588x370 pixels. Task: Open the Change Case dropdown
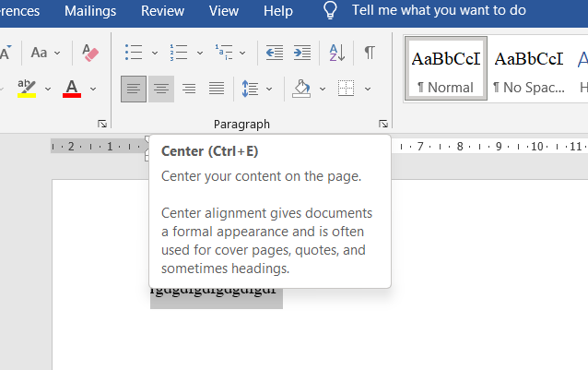coord(44,53)
